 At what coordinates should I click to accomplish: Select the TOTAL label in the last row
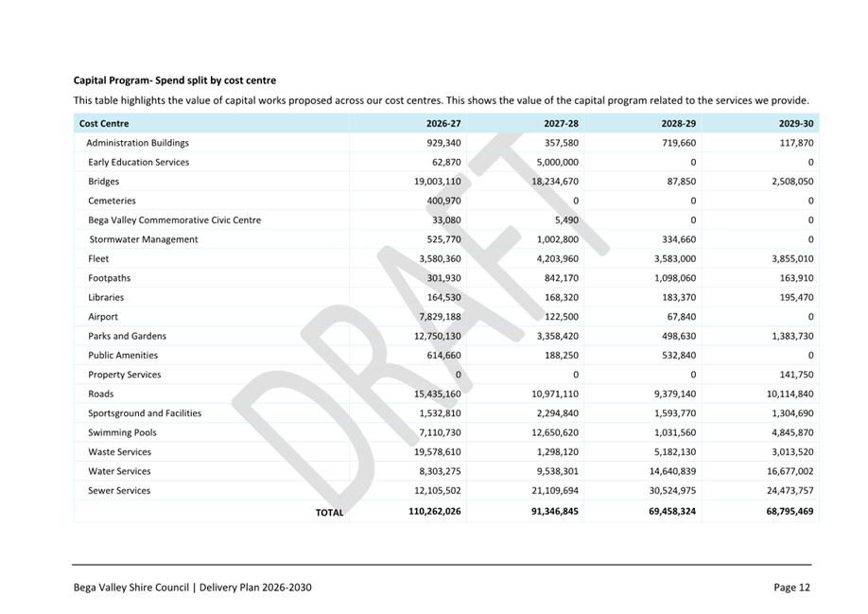tap(329, 513)
